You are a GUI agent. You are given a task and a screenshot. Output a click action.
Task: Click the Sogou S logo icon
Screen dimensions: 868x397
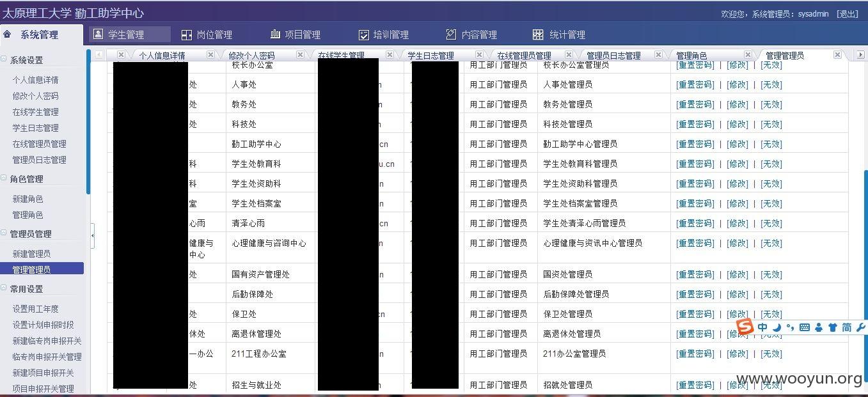pyautogui.click(x=745, y=327)
